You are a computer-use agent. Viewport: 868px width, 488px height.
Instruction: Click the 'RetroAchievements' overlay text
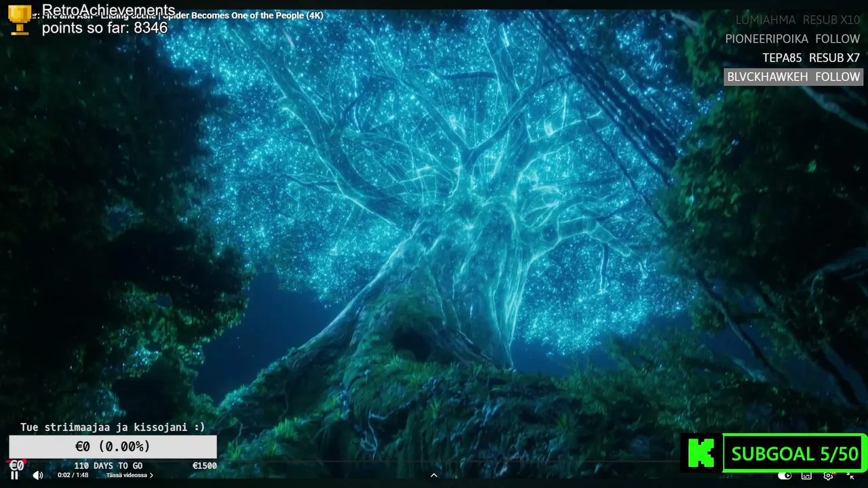[108, 10]
